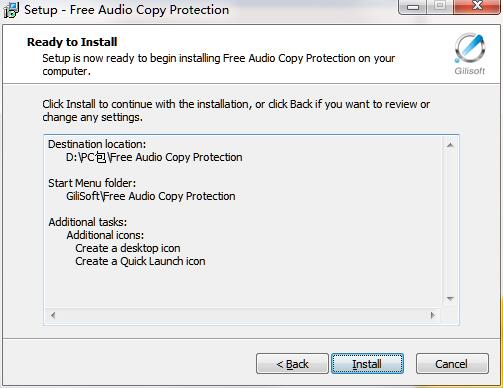Click the Destination location label in summary

97,144
